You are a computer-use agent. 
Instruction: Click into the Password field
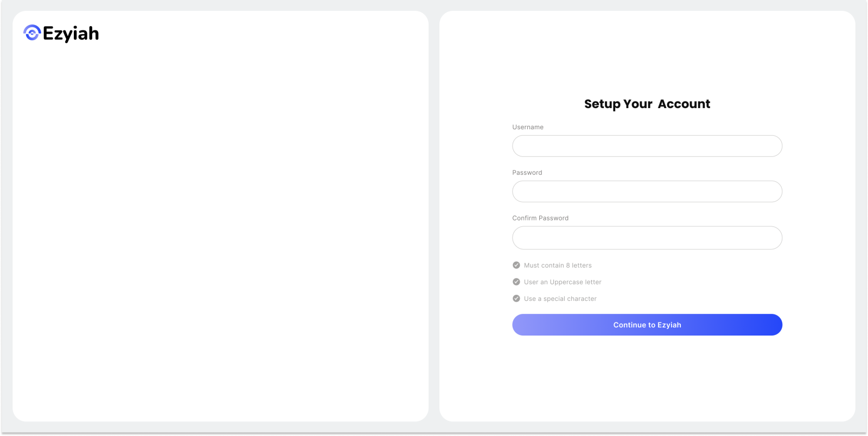[x=647, y=192]
